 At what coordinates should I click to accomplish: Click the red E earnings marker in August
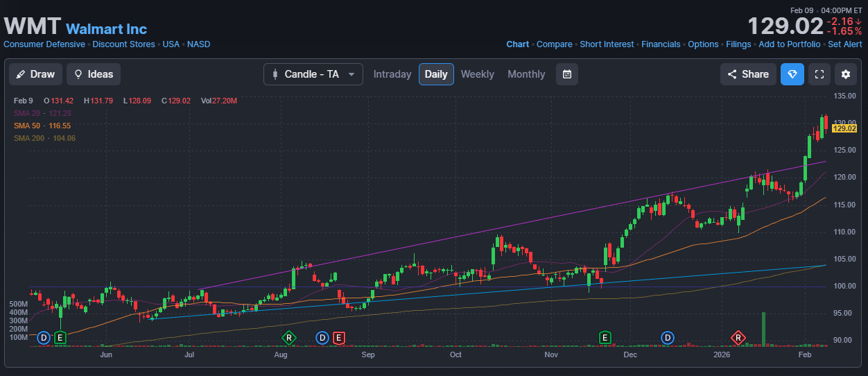339,338
